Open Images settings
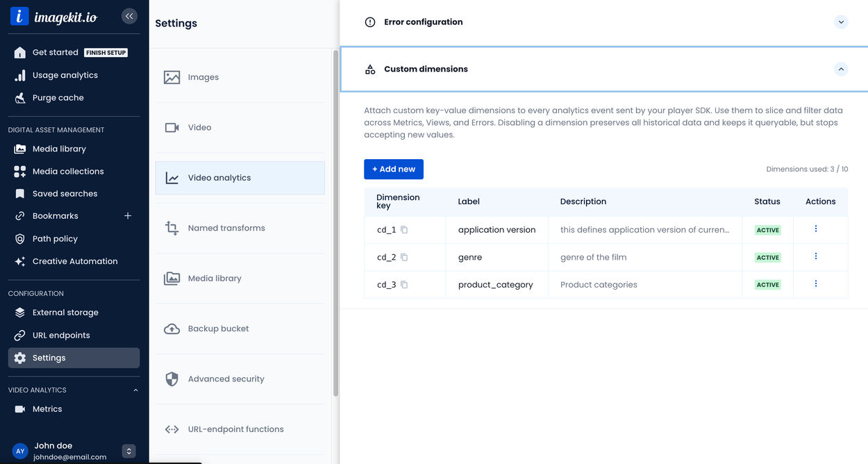Screen dimensions: 868x464 coord(240,77)
